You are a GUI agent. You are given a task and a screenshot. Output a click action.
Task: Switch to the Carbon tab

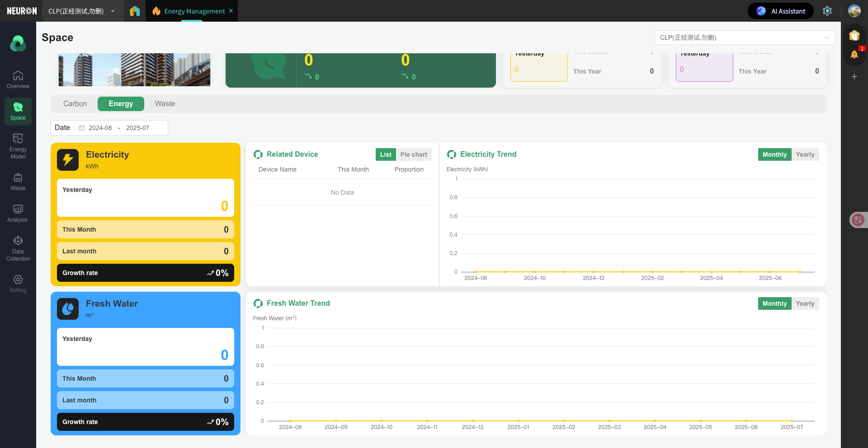[75, 104]
